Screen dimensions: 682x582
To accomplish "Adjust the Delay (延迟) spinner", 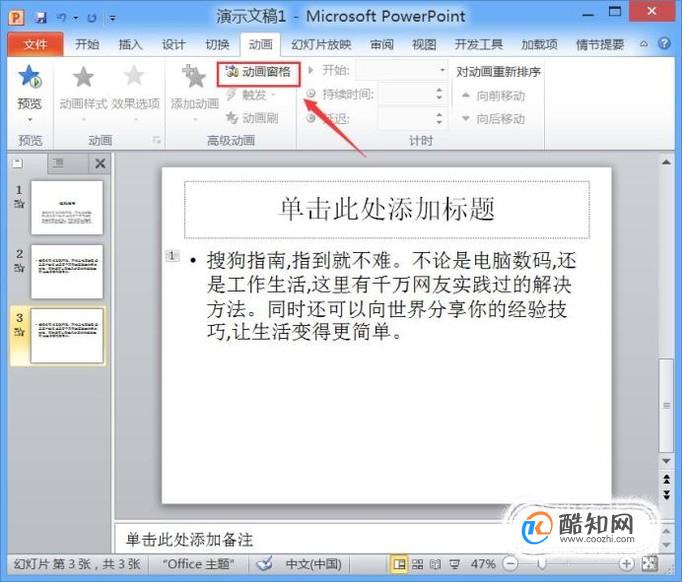I will [x=439, y=117].
